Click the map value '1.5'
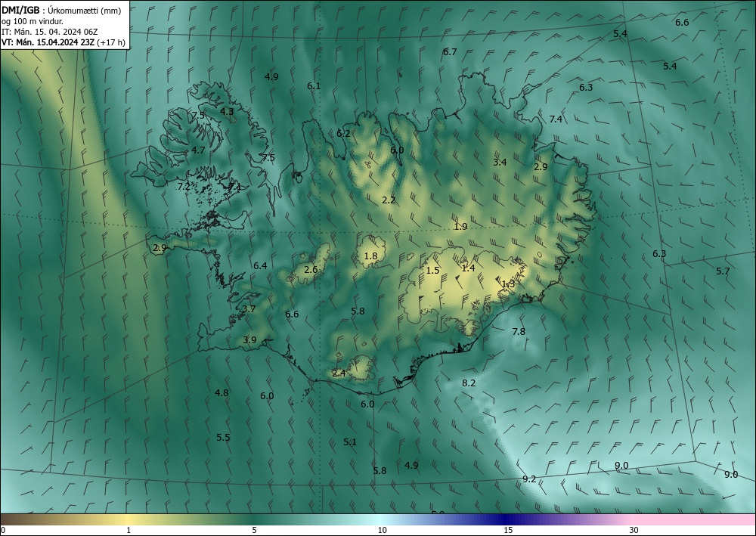The width and height of the screenshot is (756, 536). 433,270
